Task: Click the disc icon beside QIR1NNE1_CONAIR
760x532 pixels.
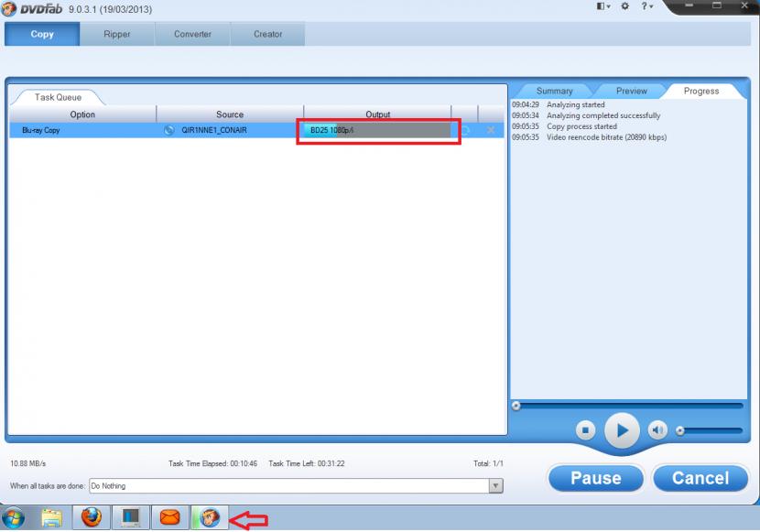Action: [168, 130]
